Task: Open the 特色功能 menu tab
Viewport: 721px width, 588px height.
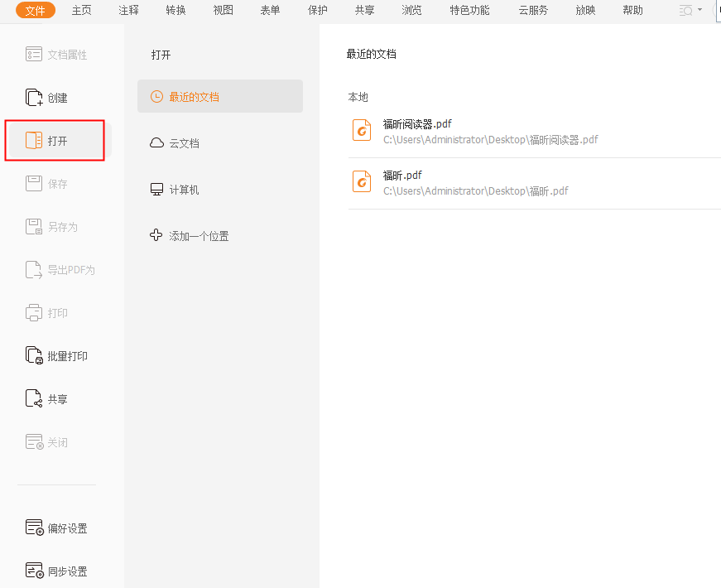Action: (469, 10)
